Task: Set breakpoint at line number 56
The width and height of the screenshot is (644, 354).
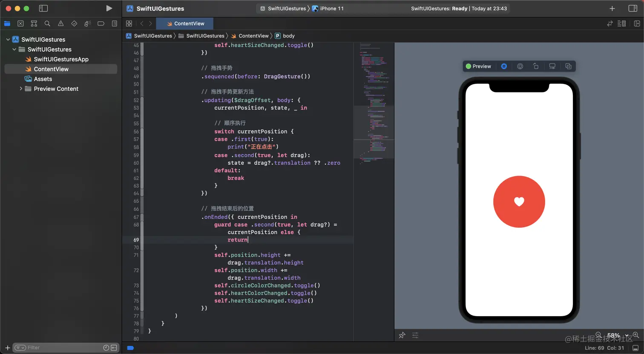Action: click(x=136, y=132)
